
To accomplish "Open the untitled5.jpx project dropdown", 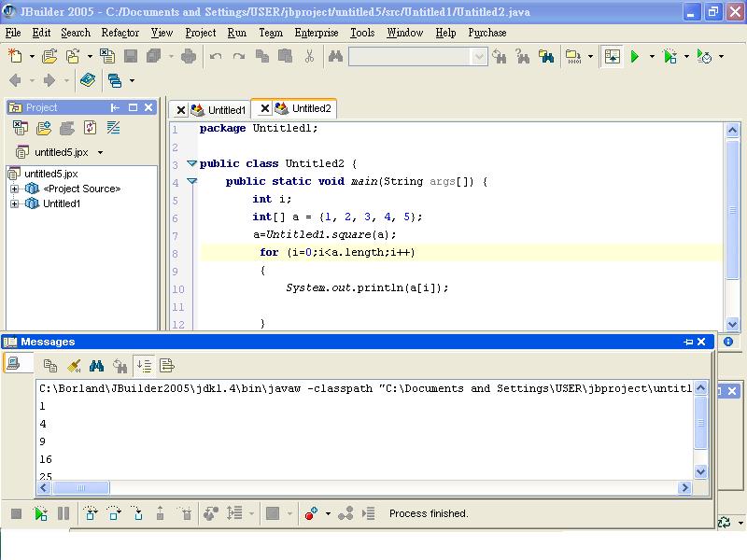I will point(101,153).
